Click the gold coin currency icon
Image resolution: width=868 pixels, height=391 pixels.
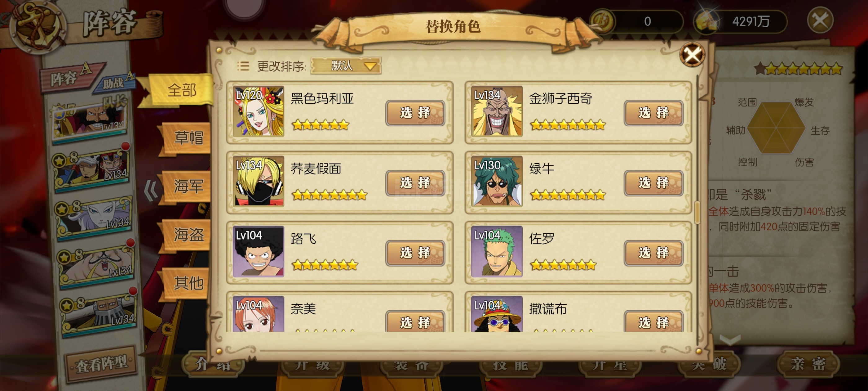click(602, 21)
